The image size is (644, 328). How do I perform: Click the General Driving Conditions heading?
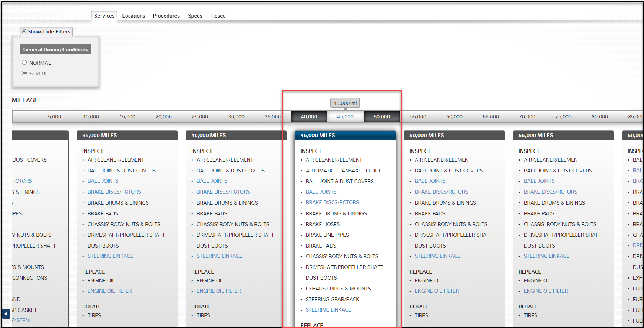[55, 49]
